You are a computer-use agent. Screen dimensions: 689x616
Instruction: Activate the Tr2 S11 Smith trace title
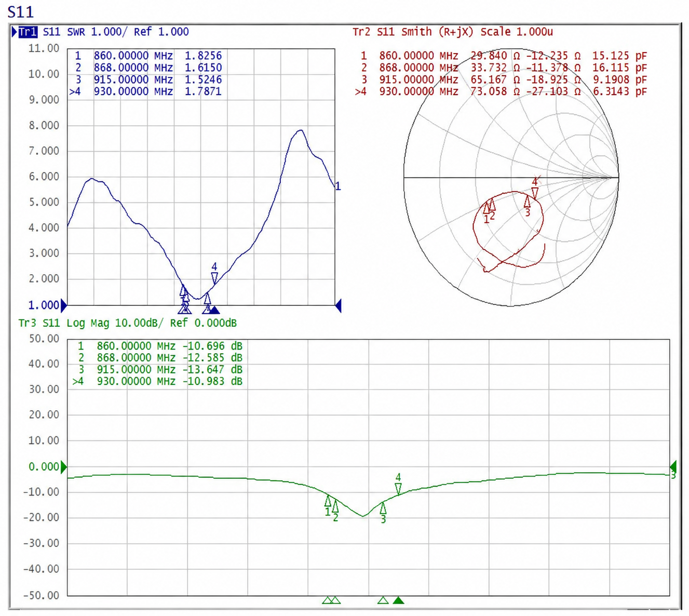point(453,32)
